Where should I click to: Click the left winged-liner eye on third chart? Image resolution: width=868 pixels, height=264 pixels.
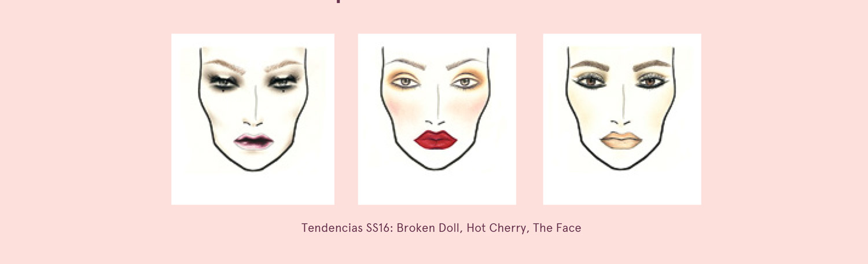[589, 81]
